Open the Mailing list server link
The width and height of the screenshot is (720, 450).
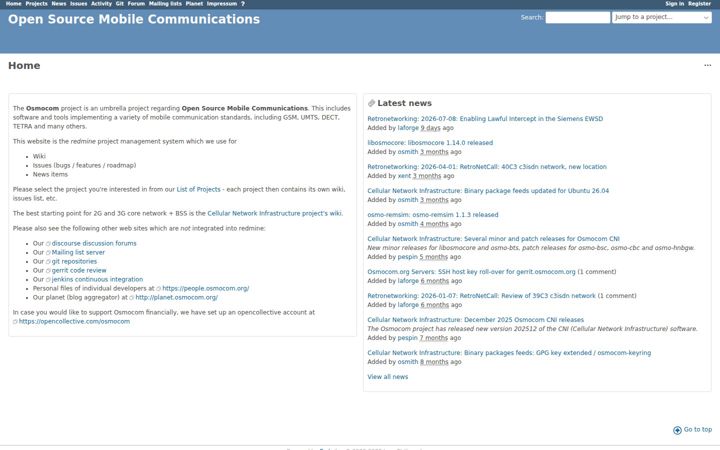[78, 253]
